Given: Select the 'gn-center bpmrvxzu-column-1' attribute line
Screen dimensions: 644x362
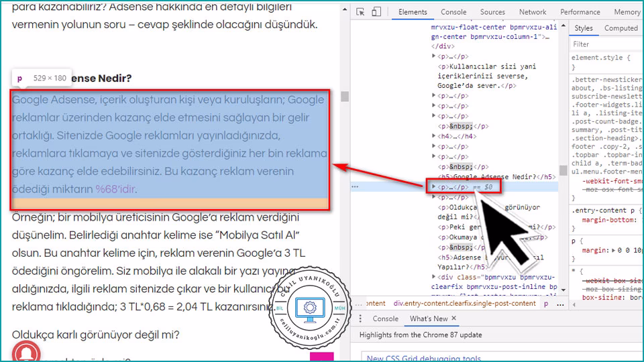Looking at the screenshot, I should pos(490,36).
